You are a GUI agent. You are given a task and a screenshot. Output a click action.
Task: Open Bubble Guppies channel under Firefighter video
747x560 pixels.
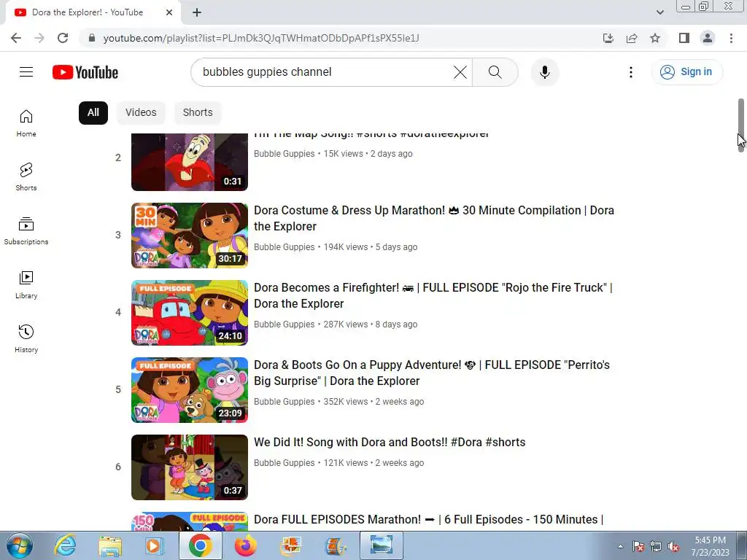click(x=284, y=324)
